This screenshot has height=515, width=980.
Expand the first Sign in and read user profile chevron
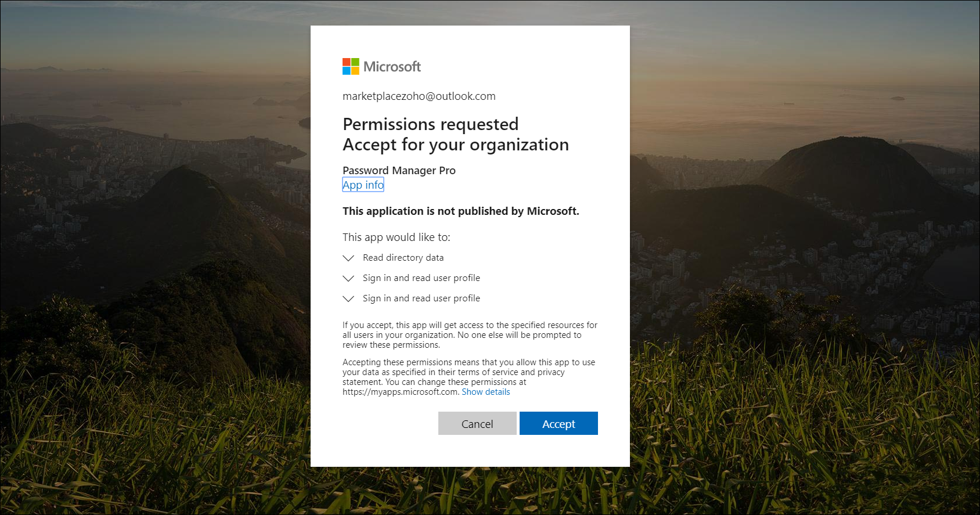(x=348, y=278)
